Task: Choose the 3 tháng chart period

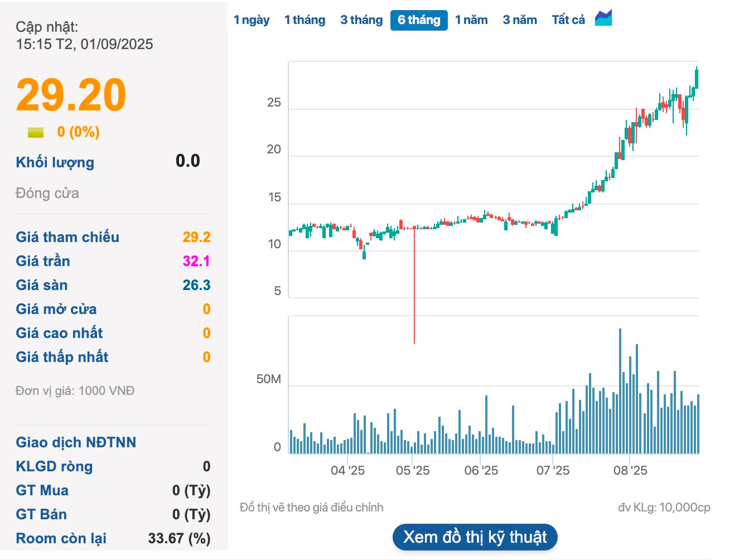Action: (361, 20)
